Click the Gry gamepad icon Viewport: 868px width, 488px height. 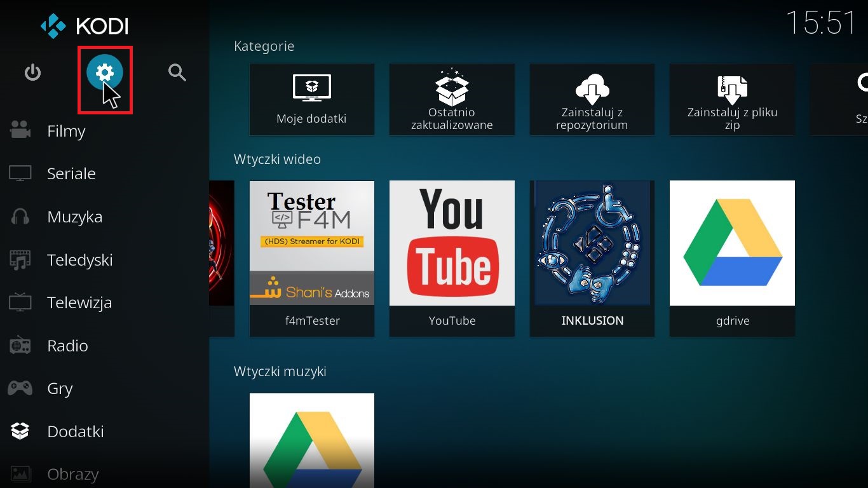coord(20,388)
